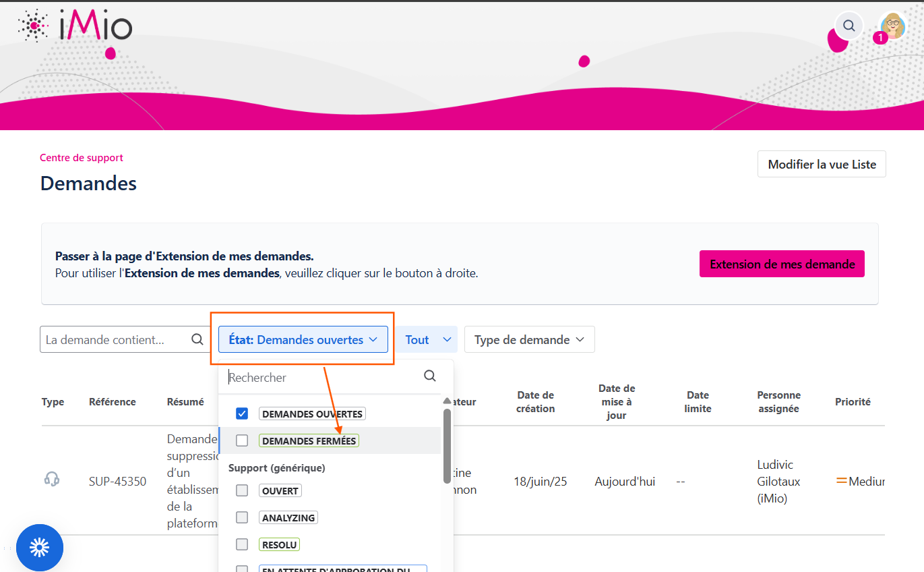Select the RESOLU status option
Viewport: 924px width, 572px height.
280,544
